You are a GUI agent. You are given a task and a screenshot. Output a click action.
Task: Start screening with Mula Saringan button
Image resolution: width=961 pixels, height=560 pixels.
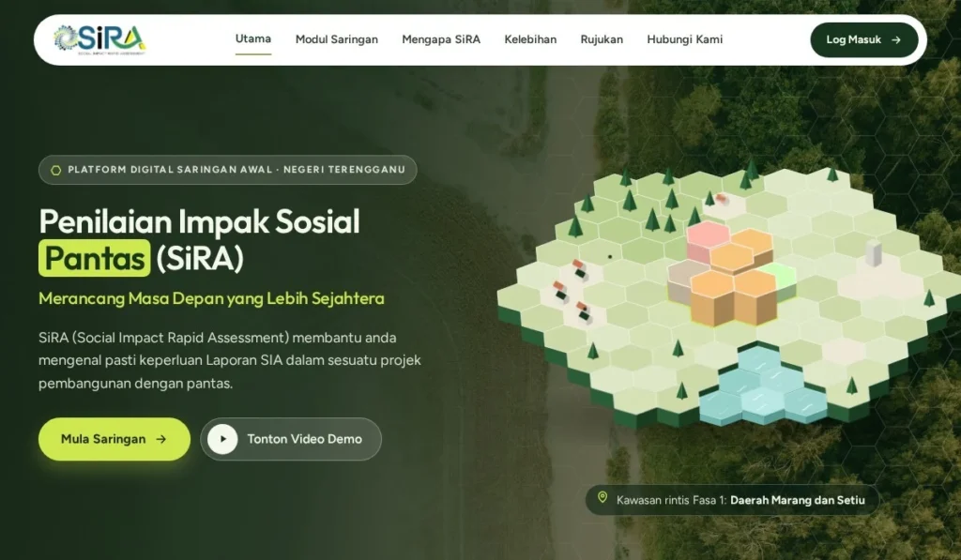coord(114,439)
